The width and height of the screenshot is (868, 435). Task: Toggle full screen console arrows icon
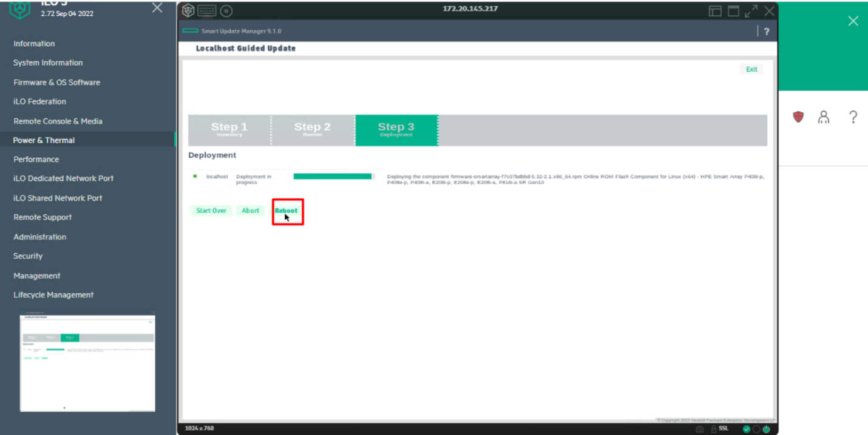click(751, 11)
